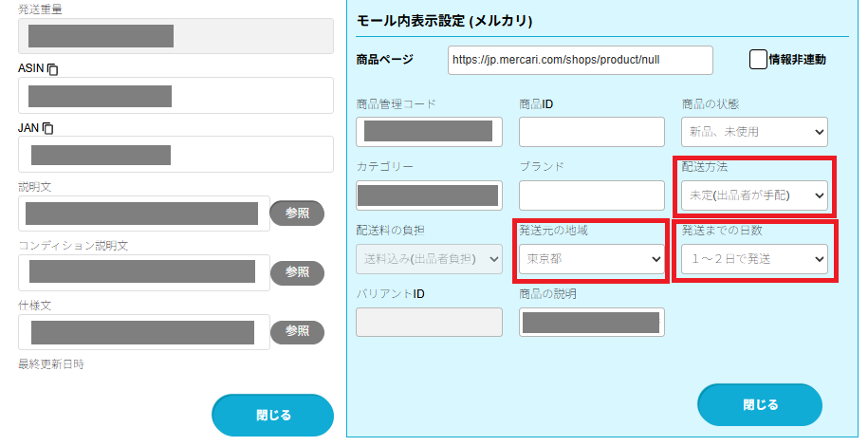Open the 商品の状態 dropdown
The width and height of the screenshot is (868, 446).
(x=754, y=132)
